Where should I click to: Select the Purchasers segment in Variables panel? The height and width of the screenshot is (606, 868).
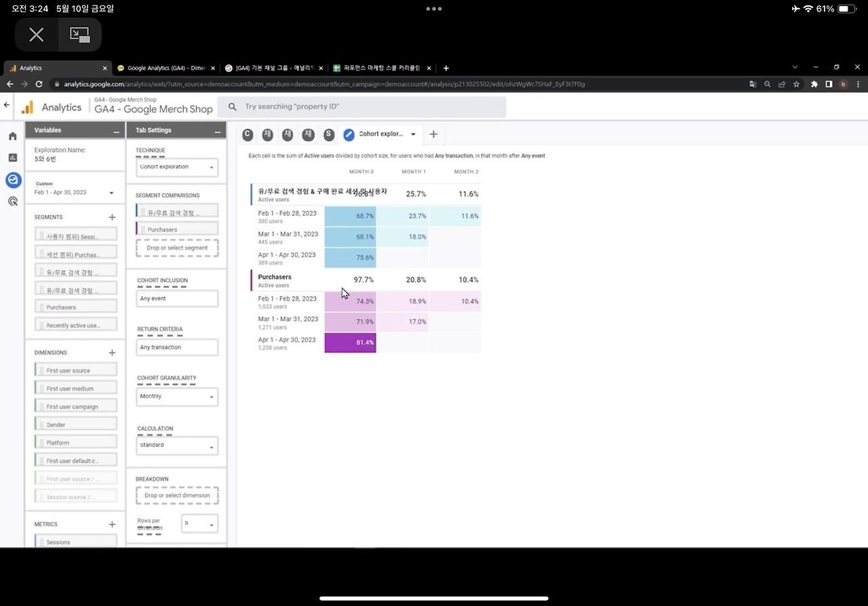point(76,307)
